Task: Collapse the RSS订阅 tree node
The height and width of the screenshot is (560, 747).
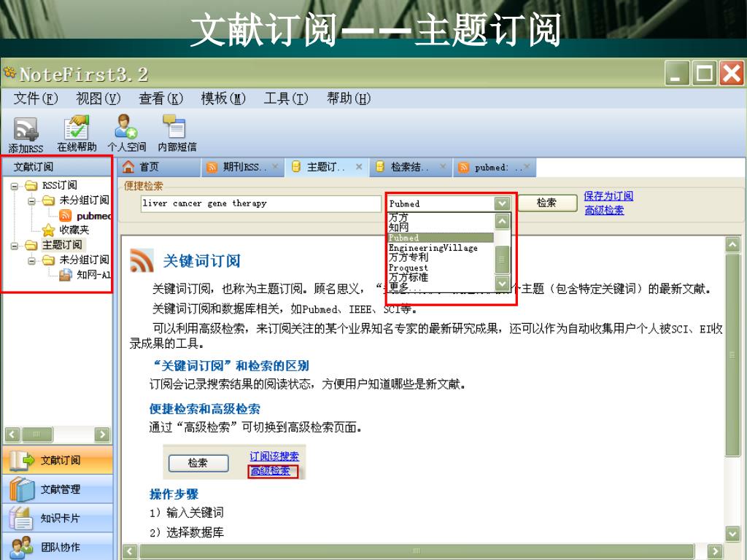Action: click(15, 186)
